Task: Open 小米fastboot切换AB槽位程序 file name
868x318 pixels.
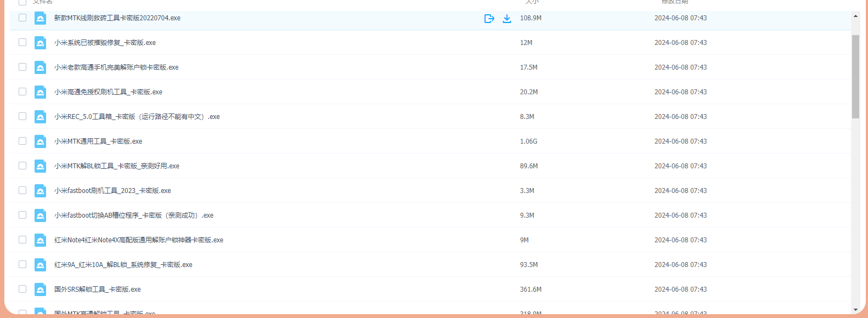Action: pos(133,215)
